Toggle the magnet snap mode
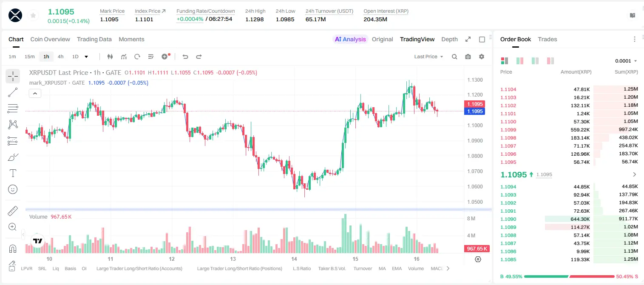Viewport: 644px width, 285px height. [x=13, y=249]
